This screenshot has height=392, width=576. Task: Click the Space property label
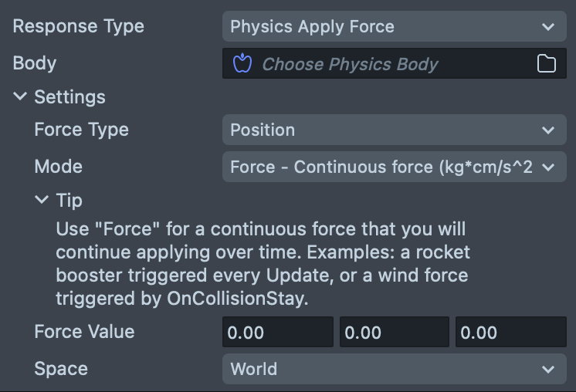[61, 369]
